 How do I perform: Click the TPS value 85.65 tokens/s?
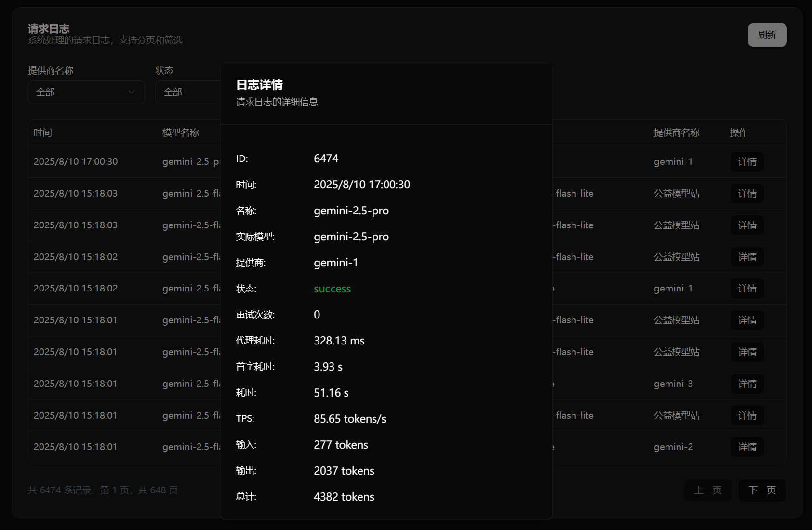click(350, 419)
